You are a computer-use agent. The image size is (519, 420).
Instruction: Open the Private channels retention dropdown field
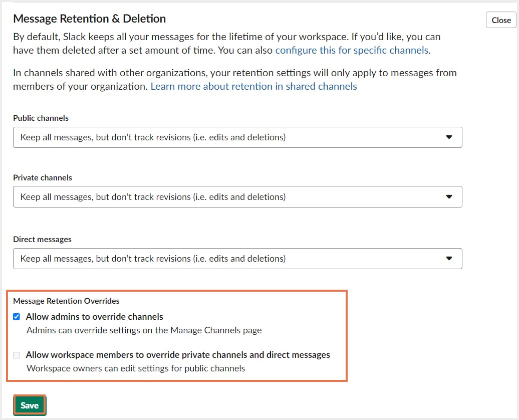[230, 197]
